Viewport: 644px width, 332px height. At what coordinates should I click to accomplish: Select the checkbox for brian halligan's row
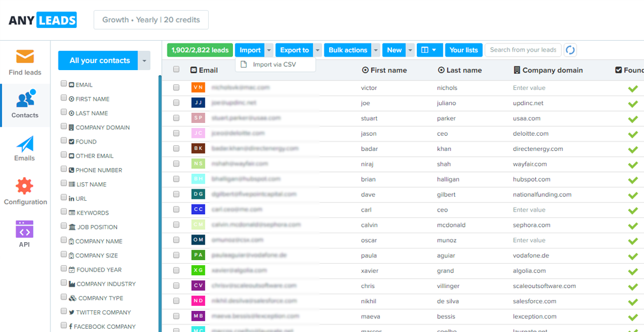pyautogui.click(x=176, y=179)
